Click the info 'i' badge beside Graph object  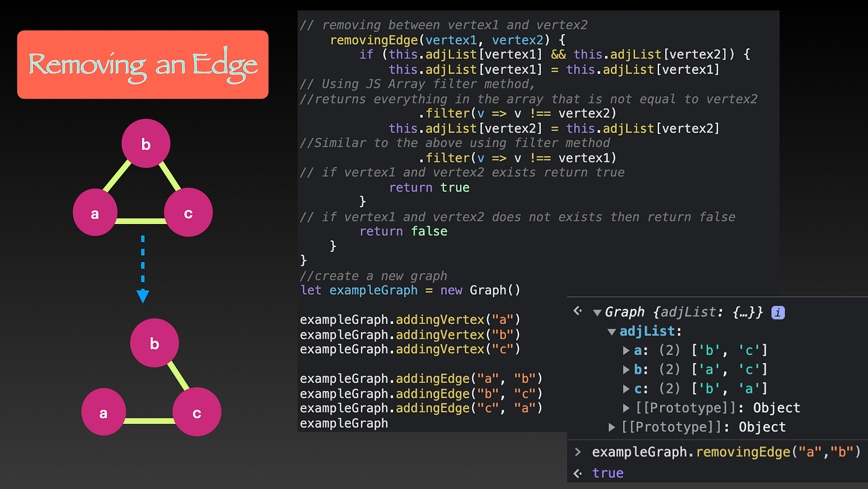(777, 313)
